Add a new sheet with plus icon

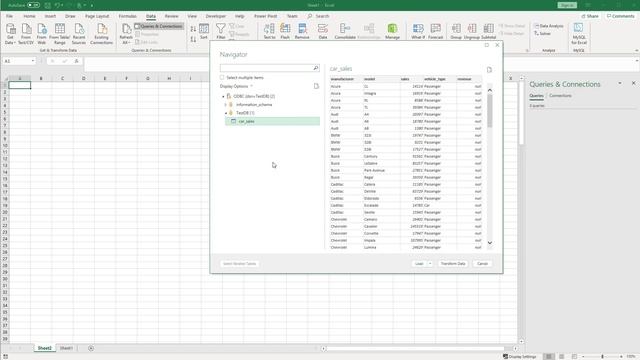click(x=91, y=348)
